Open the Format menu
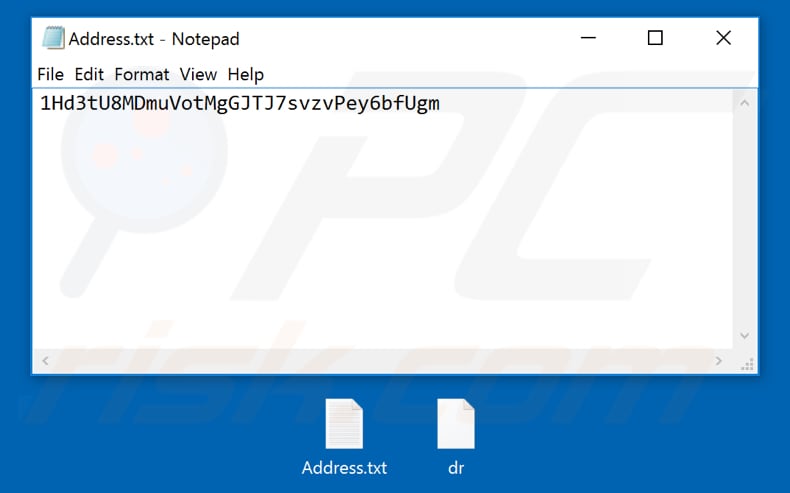This screenshot has width=790, height=493. pos(142,75)
